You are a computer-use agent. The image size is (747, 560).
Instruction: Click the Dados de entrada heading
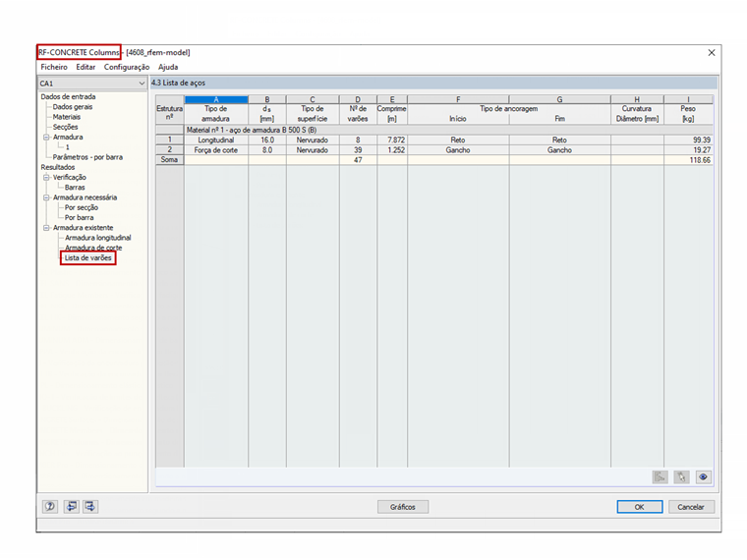click(68, 96)
